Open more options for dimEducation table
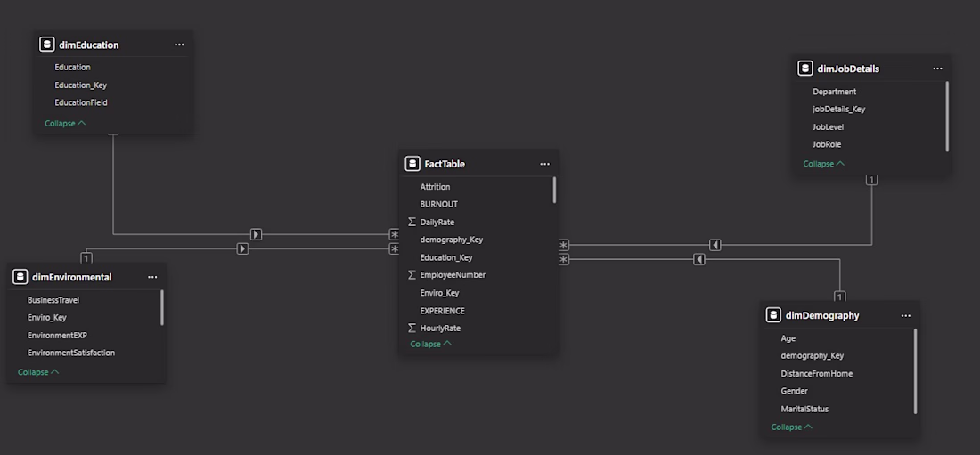980x455 pixels. 179,45
